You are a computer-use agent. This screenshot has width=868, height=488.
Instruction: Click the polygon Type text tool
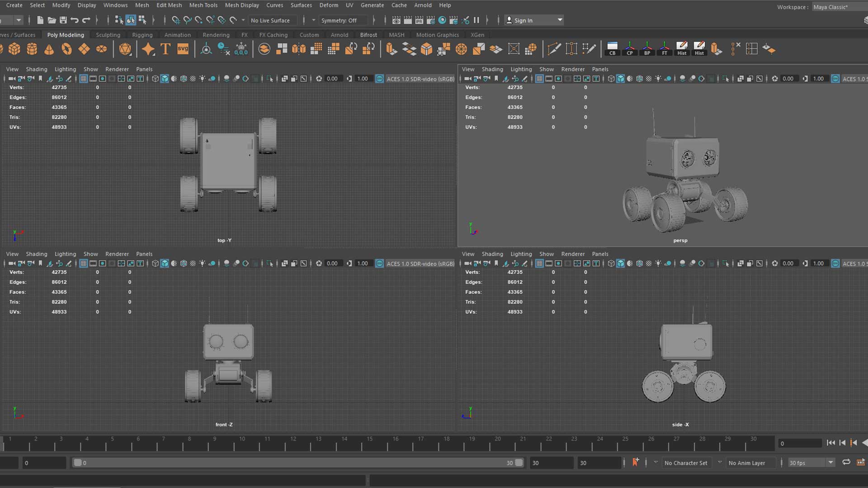pos(165,49)
